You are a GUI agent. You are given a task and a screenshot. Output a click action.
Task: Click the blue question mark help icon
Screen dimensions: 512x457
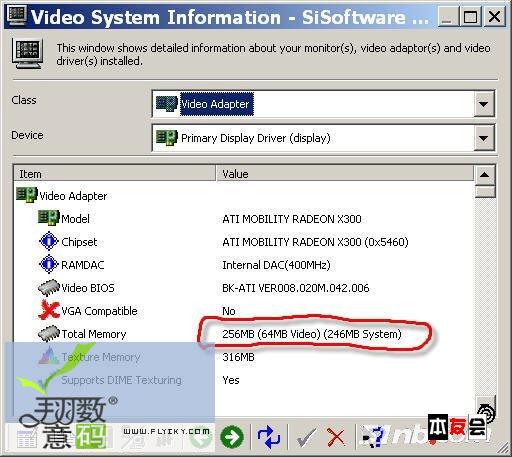click(374, 437)
